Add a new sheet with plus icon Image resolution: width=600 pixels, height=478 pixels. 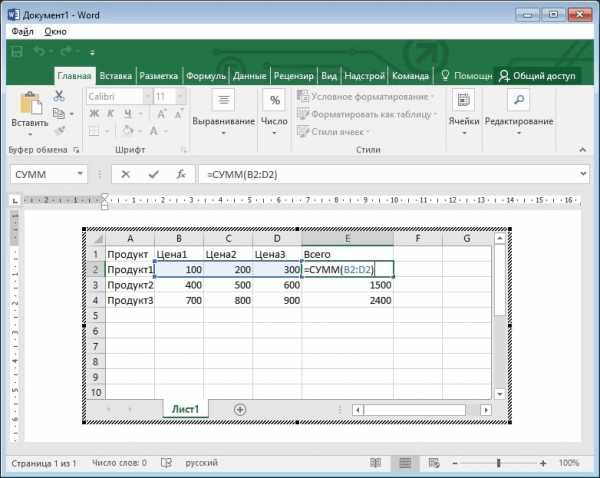pyautogui.click(x=240, y=410)
